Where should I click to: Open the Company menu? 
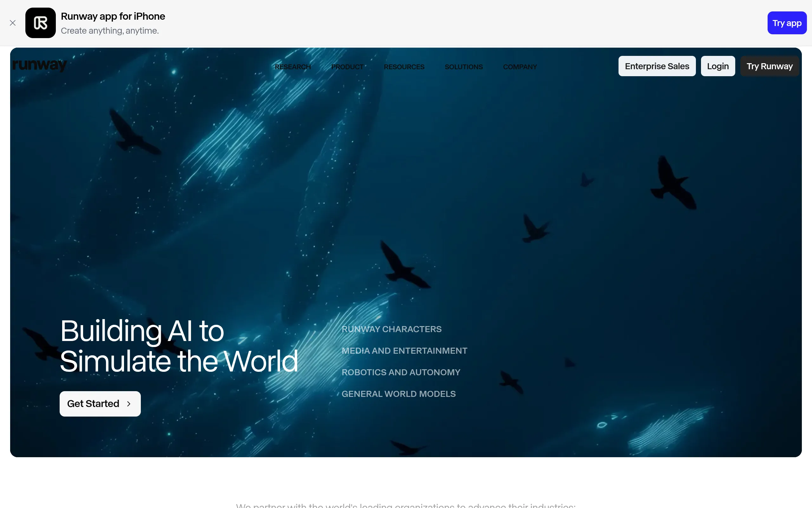pyautogui.click(x=520, y=67)
